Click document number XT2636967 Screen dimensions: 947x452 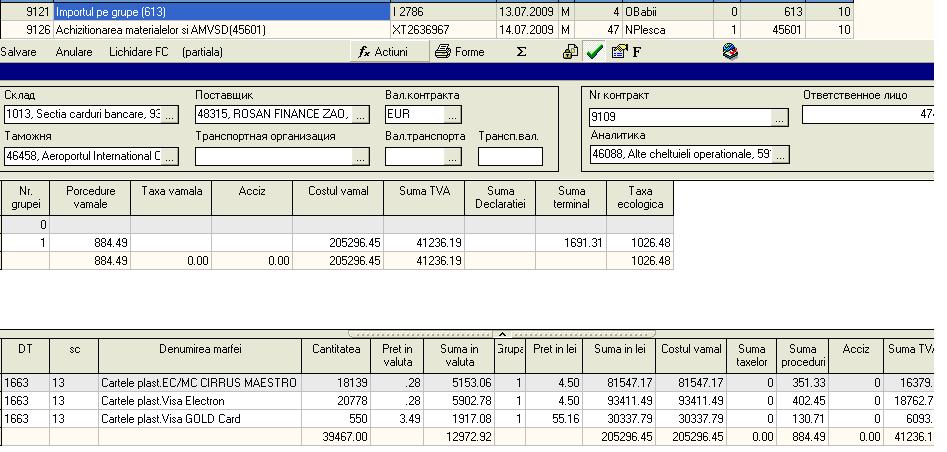tap(420, 30)
